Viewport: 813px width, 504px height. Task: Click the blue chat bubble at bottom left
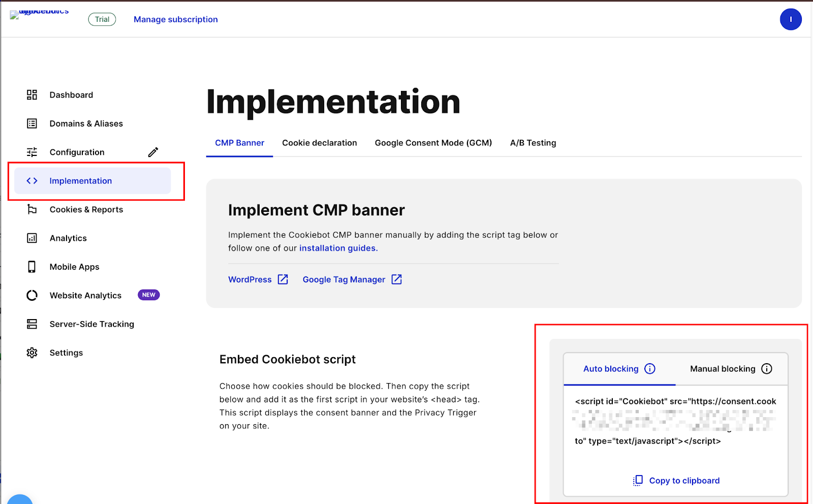coord(20,499)
